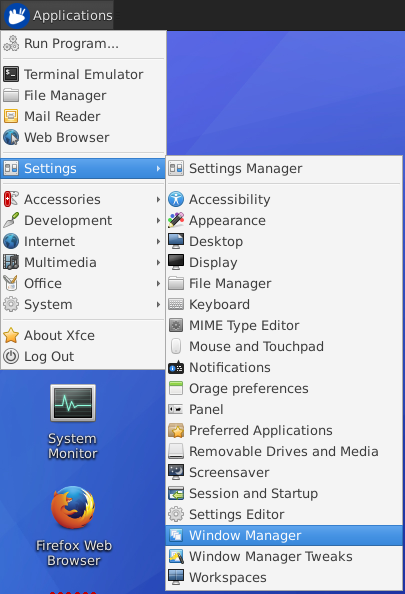Viewport: 405px width, 594px height.
Task: Open the highlighted Window Manager entry
Action: pyautogui.click(x=284, y=536)
